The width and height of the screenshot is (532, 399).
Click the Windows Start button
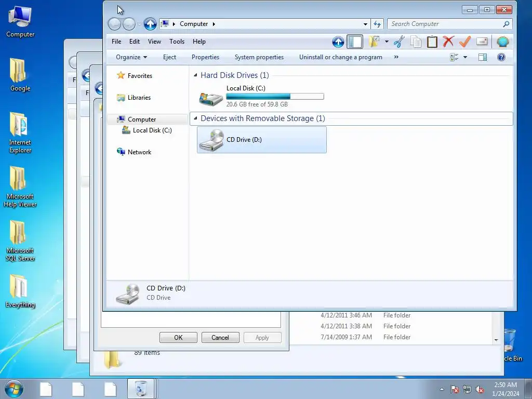point(14,389)
